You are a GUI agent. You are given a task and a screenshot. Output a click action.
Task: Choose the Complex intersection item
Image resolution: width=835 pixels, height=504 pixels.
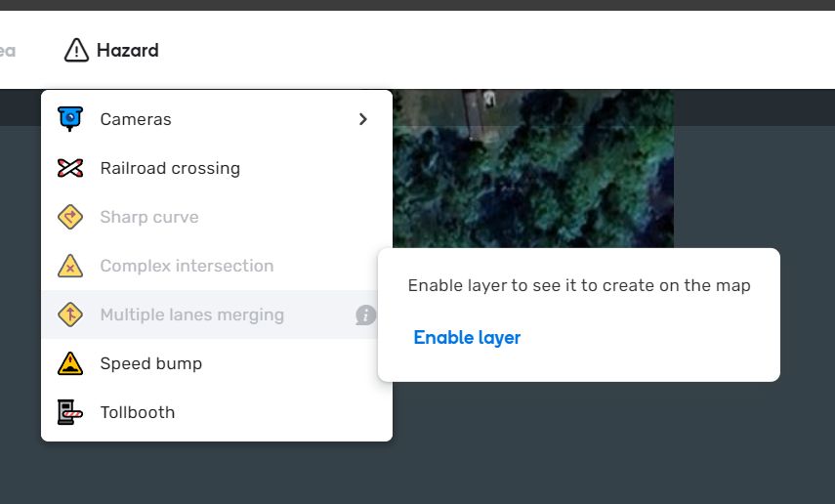tap(187, 266)
